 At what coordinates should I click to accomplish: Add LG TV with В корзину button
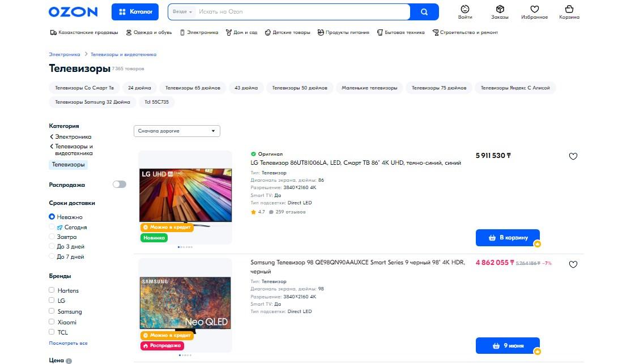[x=508, y=238]
